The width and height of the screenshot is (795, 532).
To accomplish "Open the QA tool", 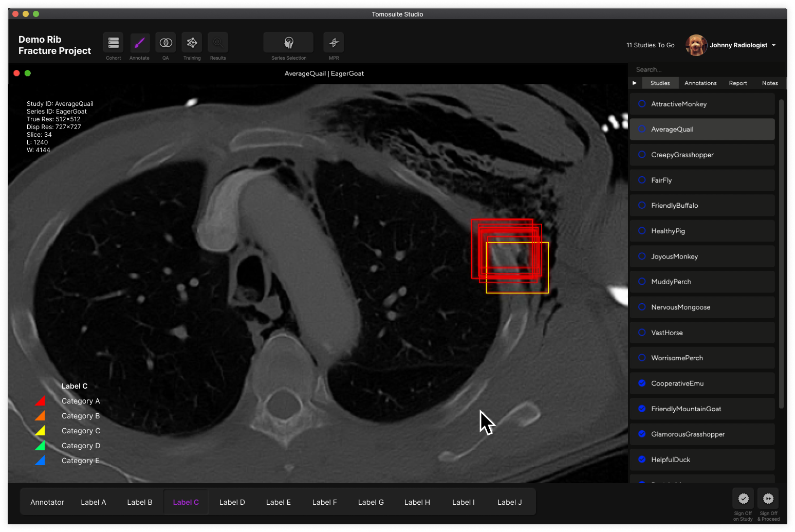I will pos(165,43).
